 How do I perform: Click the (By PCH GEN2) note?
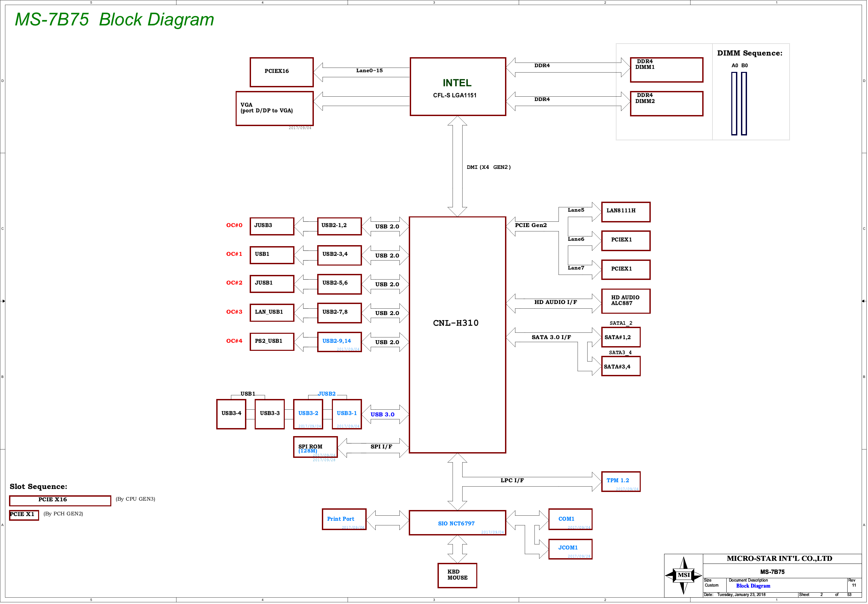click(x=63, y=514)
